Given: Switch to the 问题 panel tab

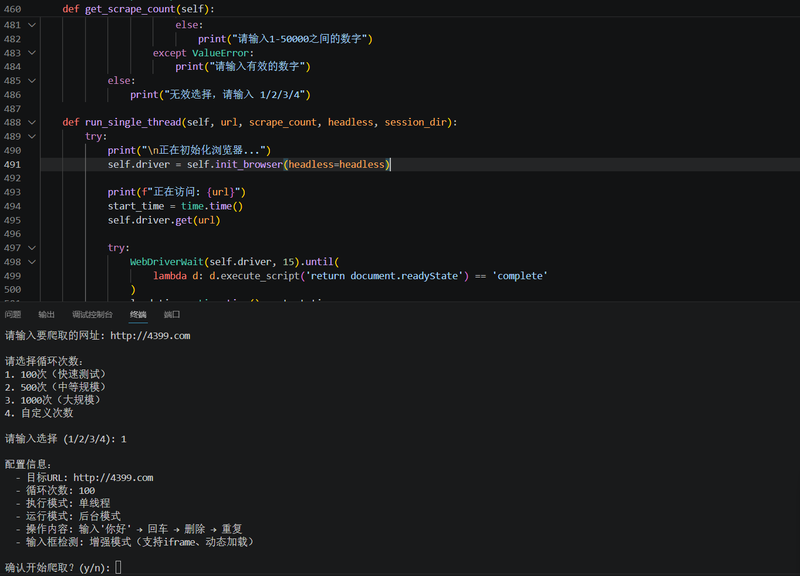Looking at the screenshot, I should click(x=13, y=314).
